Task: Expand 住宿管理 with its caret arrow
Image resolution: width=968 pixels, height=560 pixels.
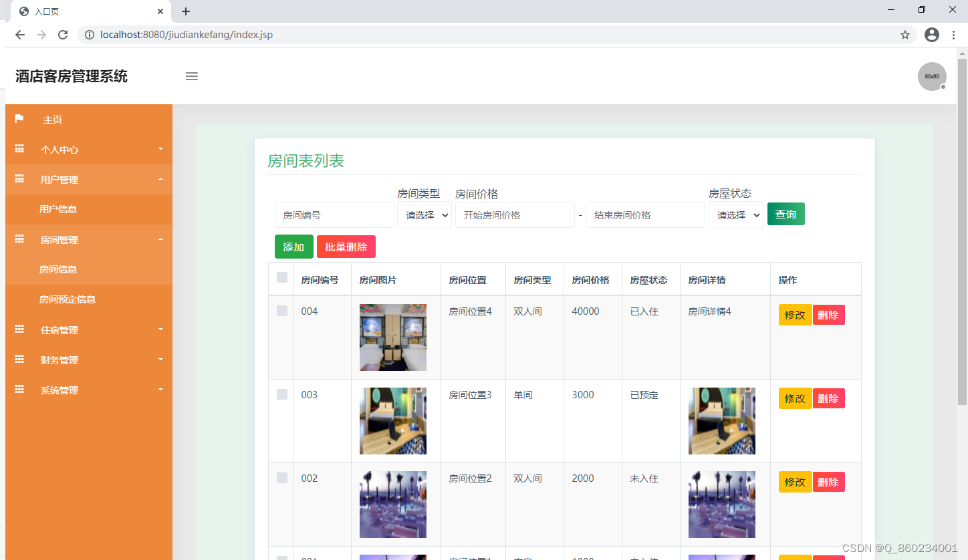Action: point(160,329)
